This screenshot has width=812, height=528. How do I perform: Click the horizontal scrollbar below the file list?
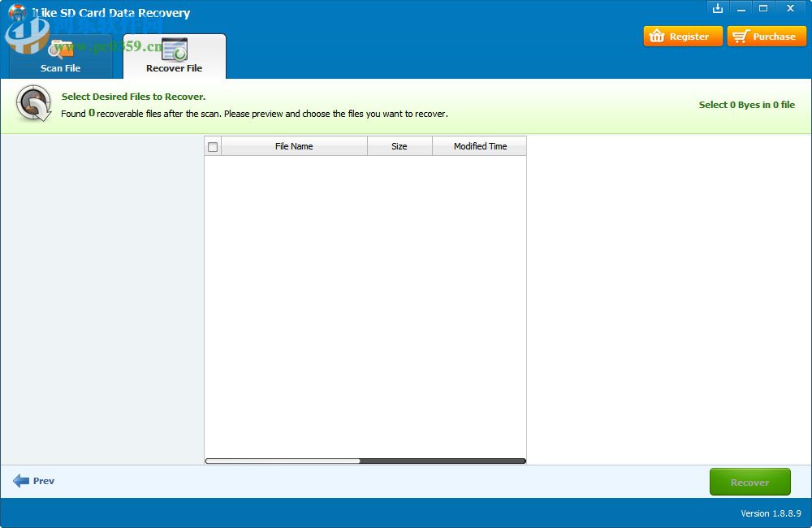[365, 461]
